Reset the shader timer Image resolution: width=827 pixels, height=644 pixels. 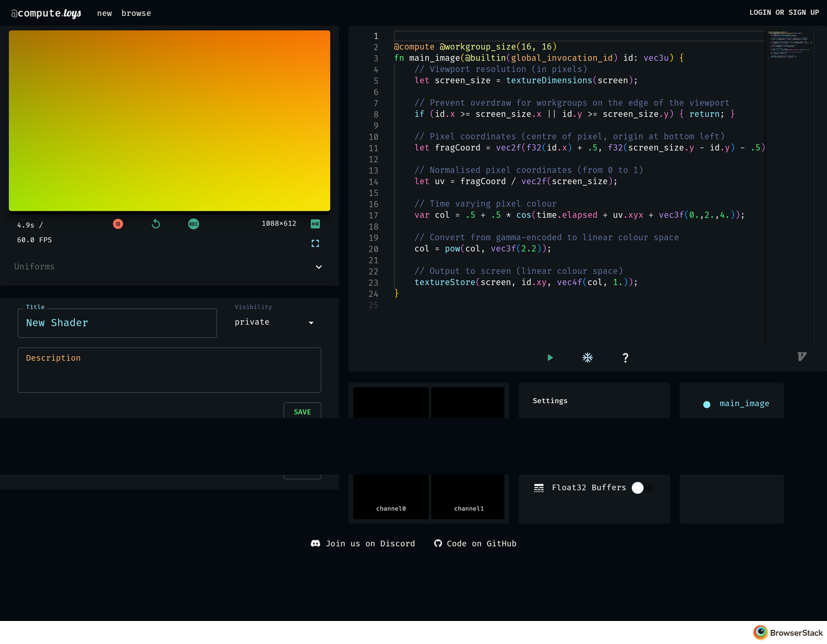[156, 224]
